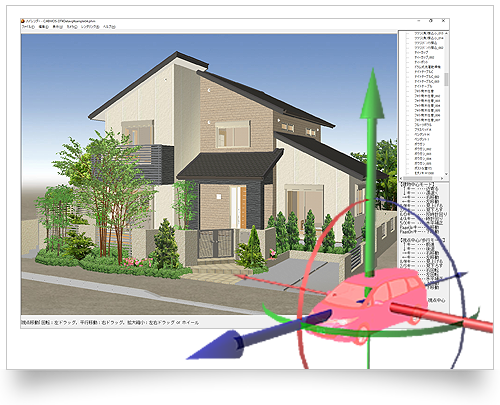
Task: Select the フルーツボウル item in the parts list
Action: click(423, 125)
